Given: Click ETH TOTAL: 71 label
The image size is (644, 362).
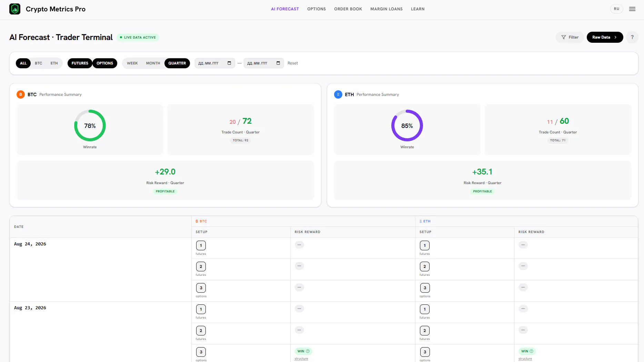Looking at the screenshot, I should 558,140.
